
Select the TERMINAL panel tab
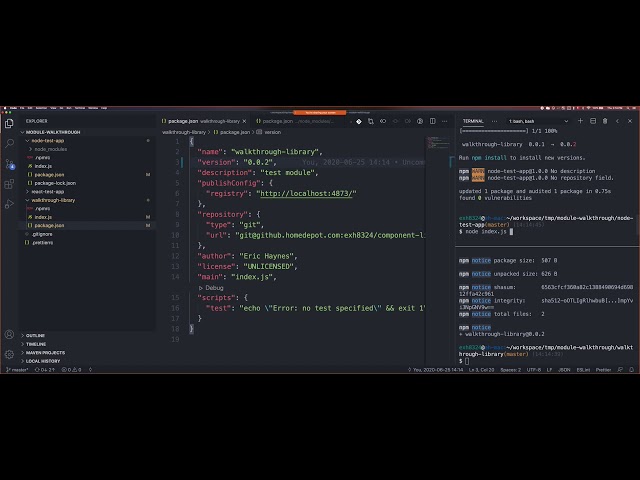(473, 121)
